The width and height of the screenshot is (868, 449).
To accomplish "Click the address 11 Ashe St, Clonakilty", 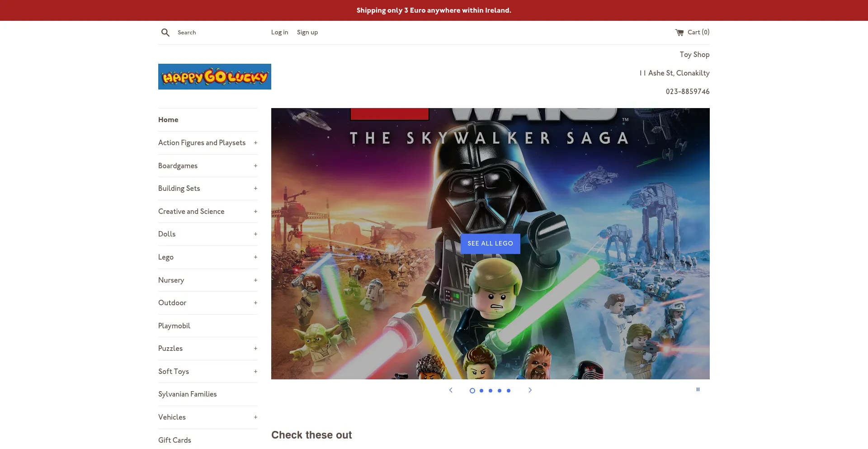I will 675,73.
